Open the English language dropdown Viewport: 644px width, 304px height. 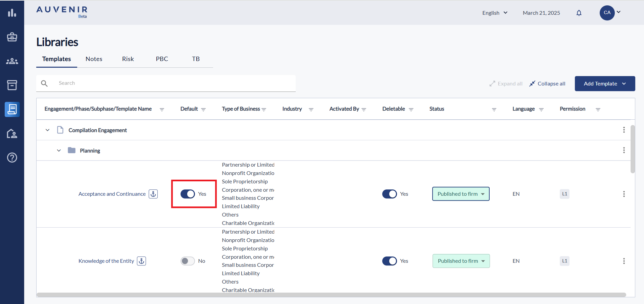pos(495,13)
